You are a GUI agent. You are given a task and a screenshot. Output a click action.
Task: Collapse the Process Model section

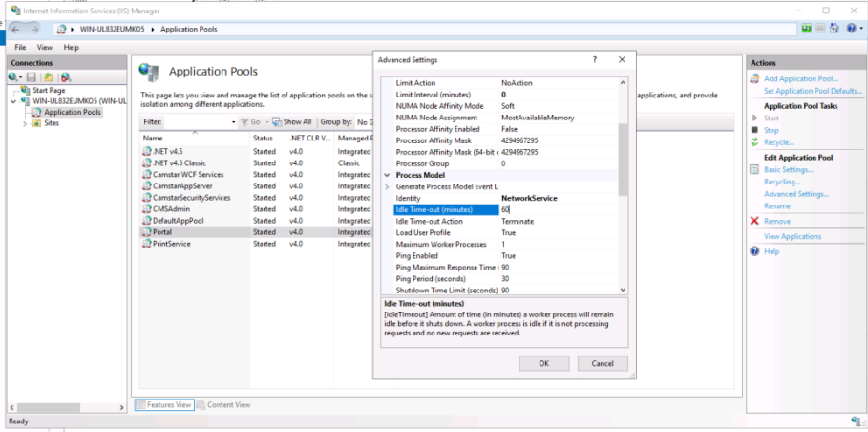(x=387, y=175)
